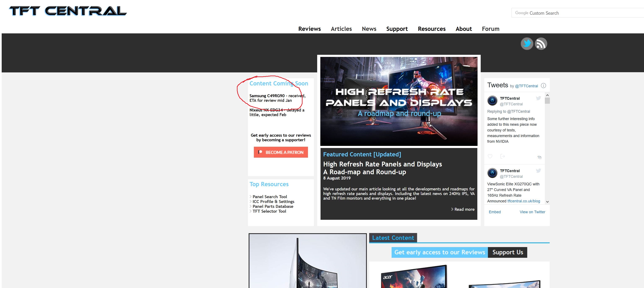Image resolution: width=644 pixels, height=288 pixels.
Task: Open the Panel Search Tool link
Action: [x=270, y=197]
